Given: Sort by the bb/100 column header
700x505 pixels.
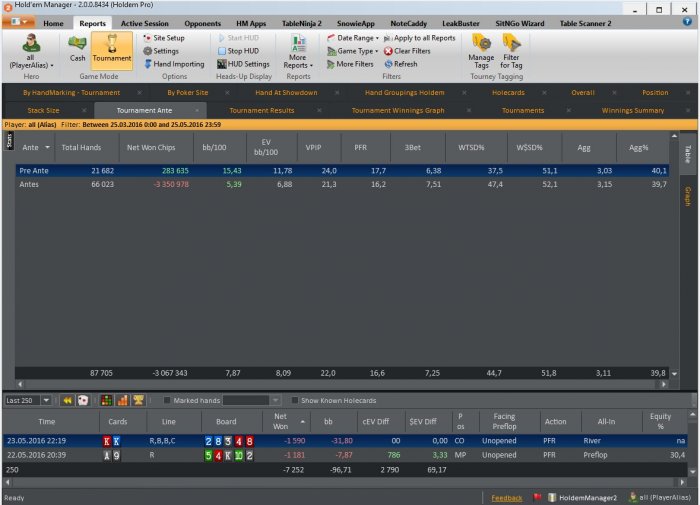Looking at the screenshot, I should point(214,147).
